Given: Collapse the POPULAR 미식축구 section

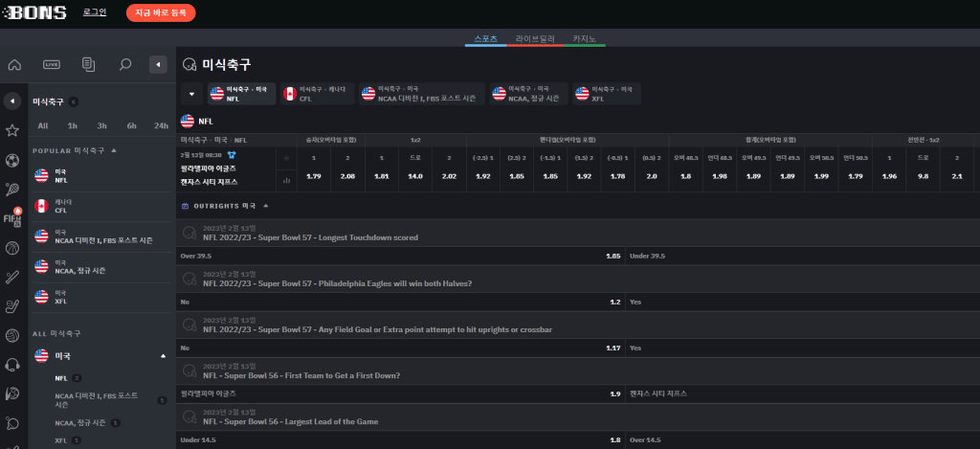Looking at the screenshot, I should click(114, 150).
